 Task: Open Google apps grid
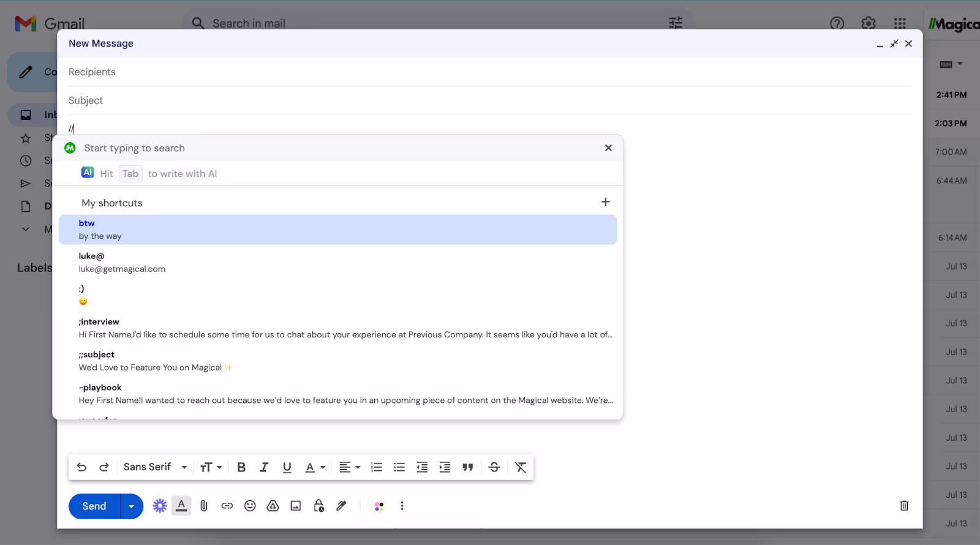click(x=900, y=23)
